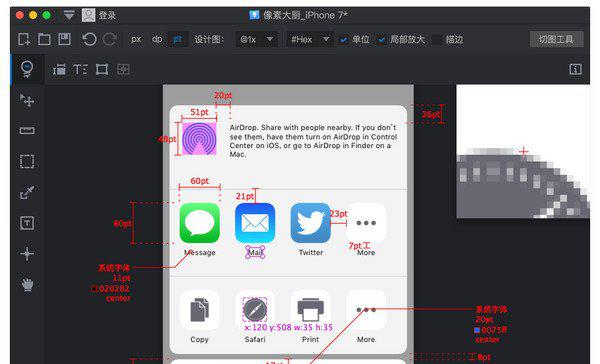Toggle the info panel icon at top right

tap(576, 69)
